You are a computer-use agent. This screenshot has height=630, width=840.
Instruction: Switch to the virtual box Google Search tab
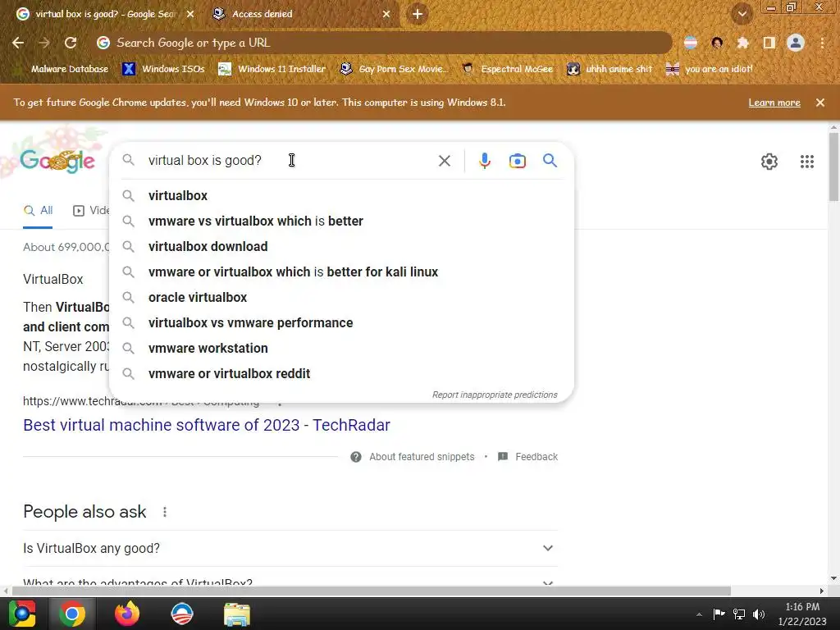(104, 14)
